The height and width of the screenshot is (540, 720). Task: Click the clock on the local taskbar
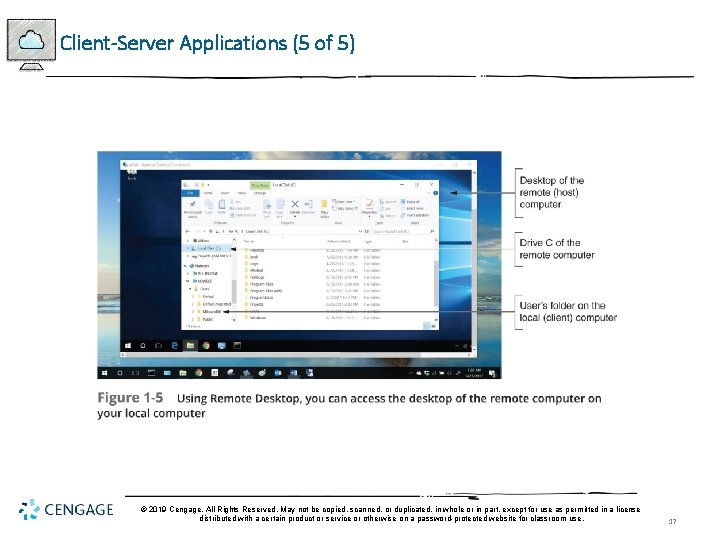pyautogui.click(x=474, y=373)
